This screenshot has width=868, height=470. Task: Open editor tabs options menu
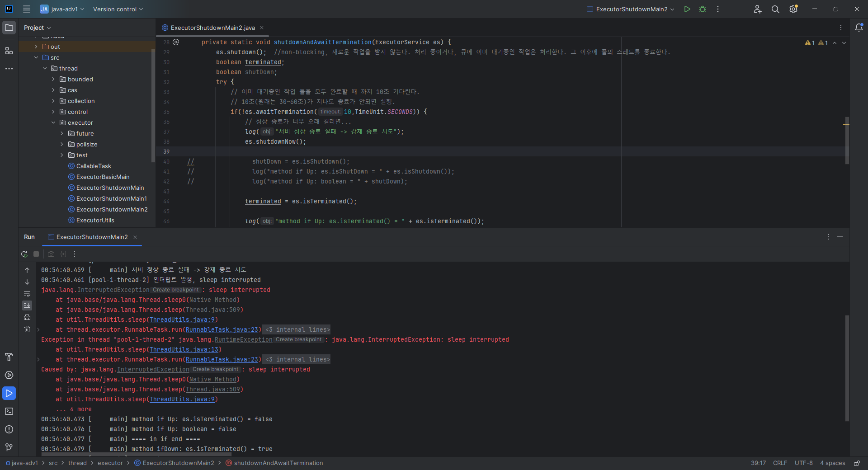click(x=841, y=28)
